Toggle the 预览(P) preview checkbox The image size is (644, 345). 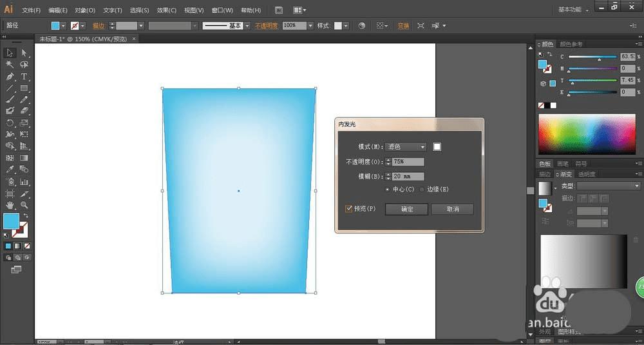click(349, 209)
